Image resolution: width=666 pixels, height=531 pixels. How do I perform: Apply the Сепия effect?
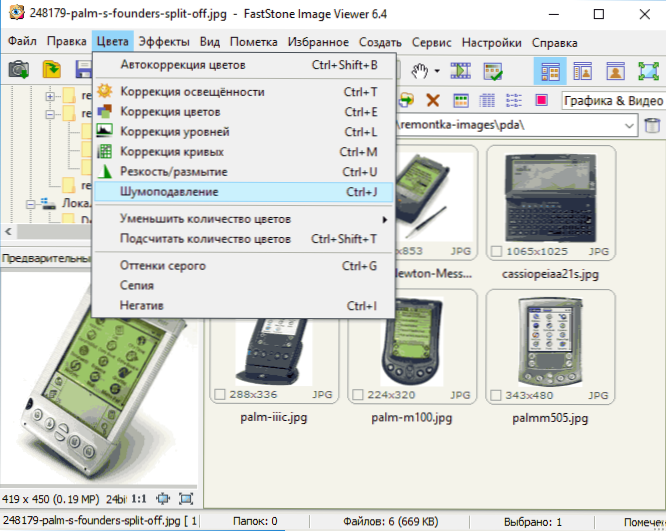(x=244, y=285)
